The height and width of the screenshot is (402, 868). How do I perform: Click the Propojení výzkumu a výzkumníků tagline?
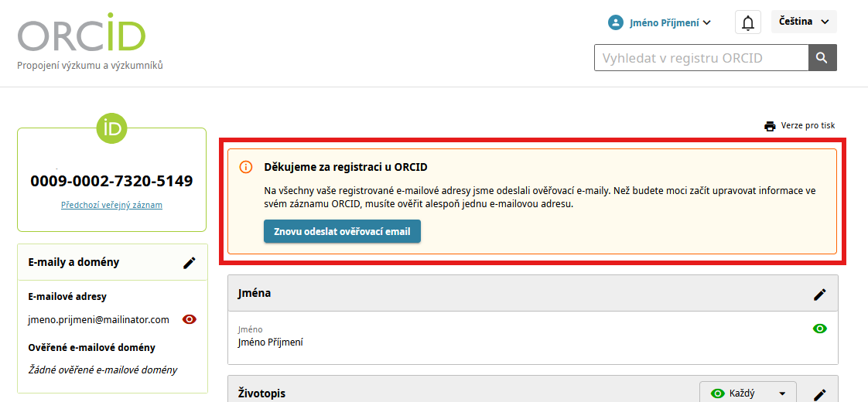tap(91, 65)
